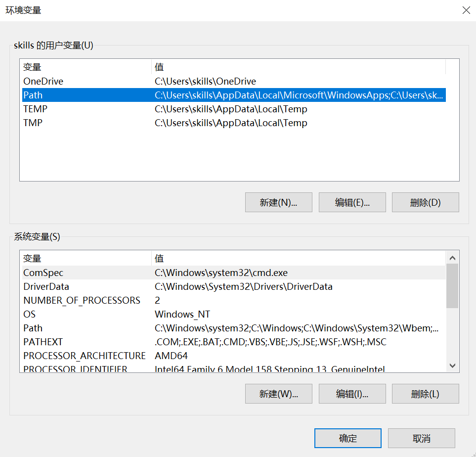
Task: Click 编辑(I) to edit a system variable
Action: tap(352, 394)
